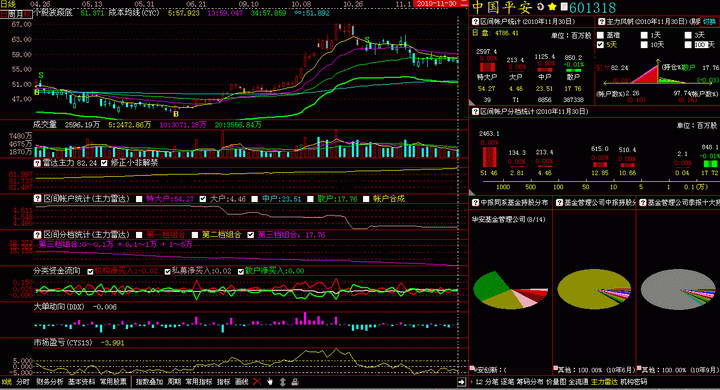Open help icon for 主力风帆 panel

[x=602, y=22]
